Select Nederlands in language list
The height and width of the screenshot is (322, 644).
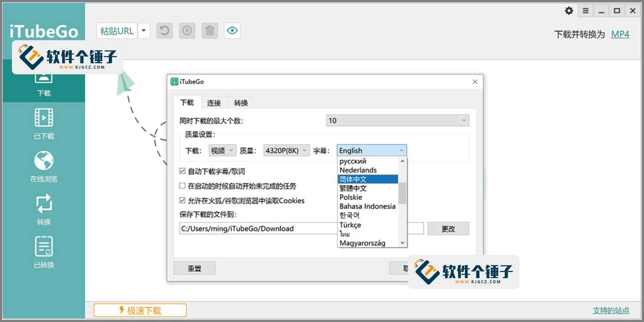pos(368,170)
